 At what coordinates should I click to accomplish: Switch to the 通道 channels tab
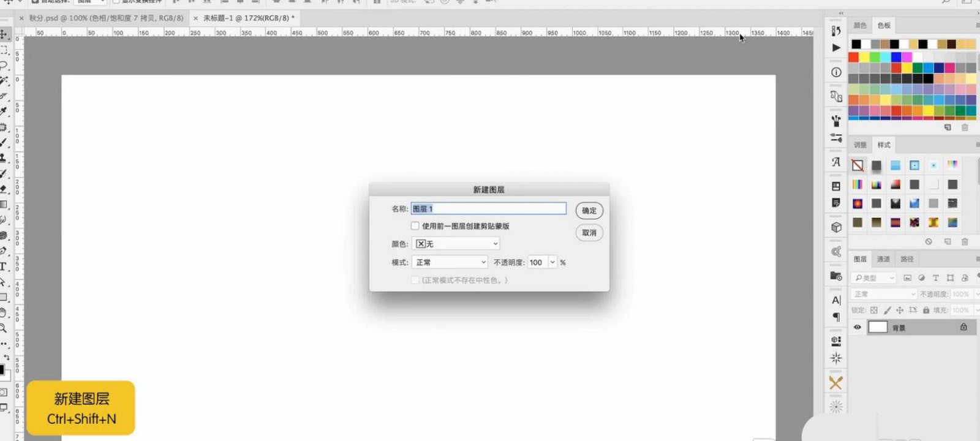(883, 259)
